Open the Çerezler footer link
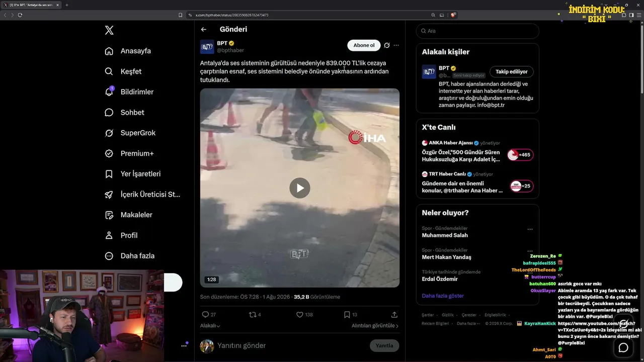The height and width of the screenshot is (362, 644). [x=469, y=315]
